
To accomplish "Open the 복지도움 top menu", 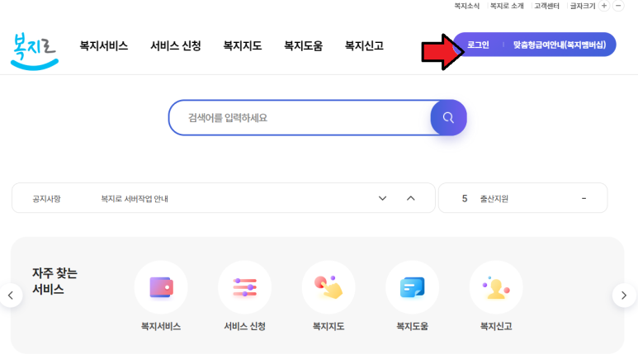I will click(303, 46).
